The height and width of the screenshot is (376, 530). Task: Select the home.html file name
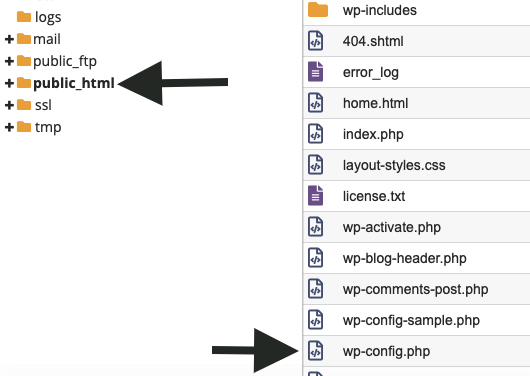point(375,103)
